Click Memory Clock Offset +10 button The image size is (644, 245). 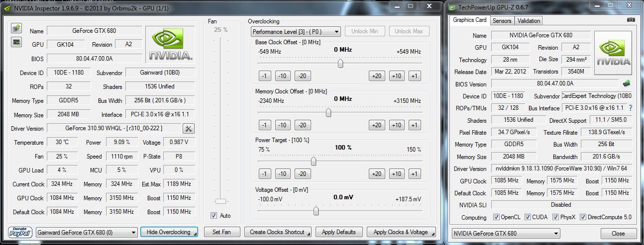point(396,125)
